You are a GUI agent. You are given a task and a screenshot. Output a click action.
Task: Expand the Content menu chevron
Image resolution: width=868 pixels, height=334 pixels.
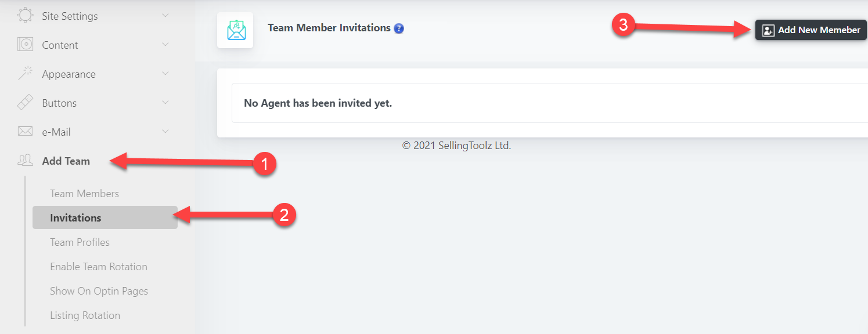tap(165, 45)
